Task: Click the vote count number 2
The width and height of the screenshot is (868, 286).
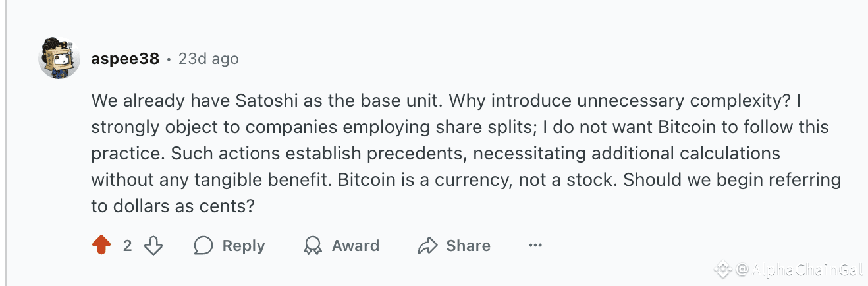Action: tap(127, 246)
